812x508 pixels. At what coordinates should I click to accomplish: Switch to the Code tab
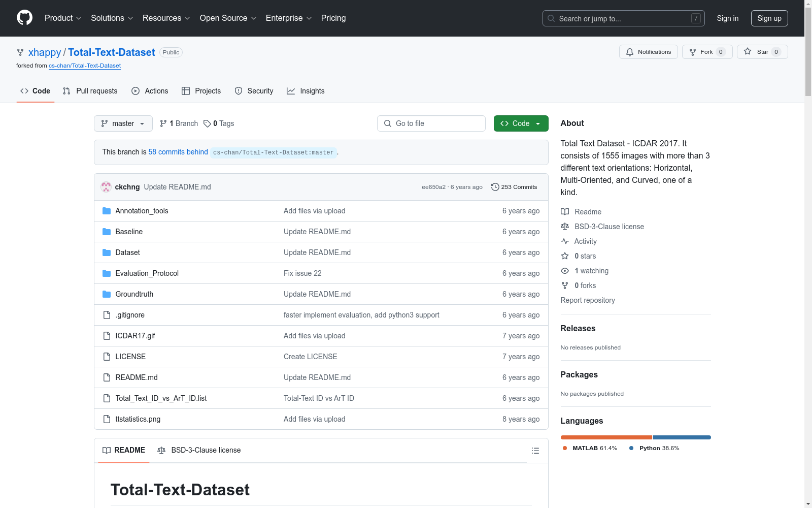coord(36,91)
